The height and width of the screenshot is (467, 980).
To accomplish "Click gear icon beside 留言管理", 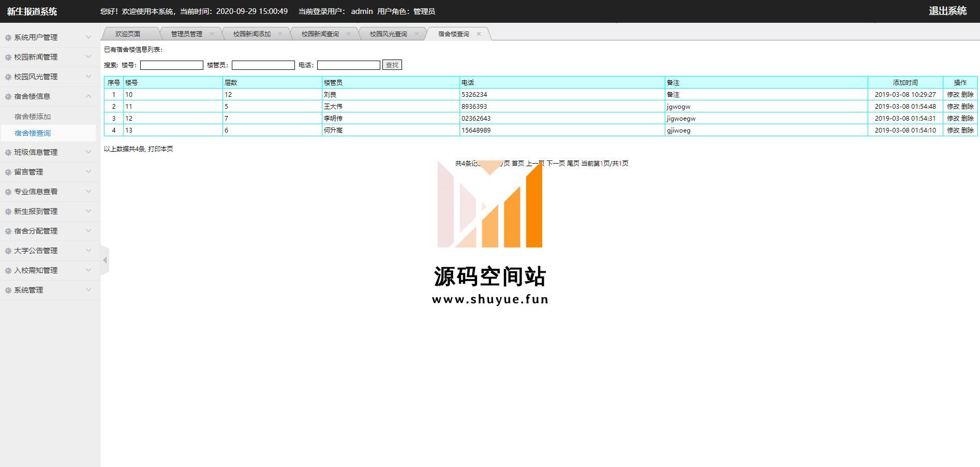I will tap(8, 172).
